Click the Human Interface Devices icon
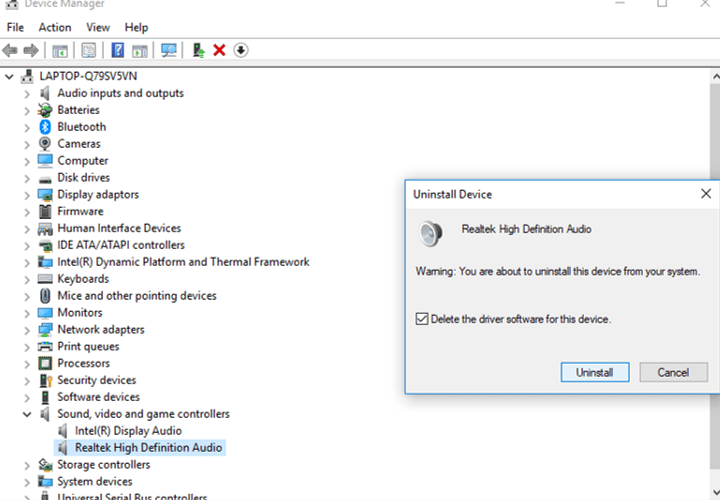 pos(45,228)
